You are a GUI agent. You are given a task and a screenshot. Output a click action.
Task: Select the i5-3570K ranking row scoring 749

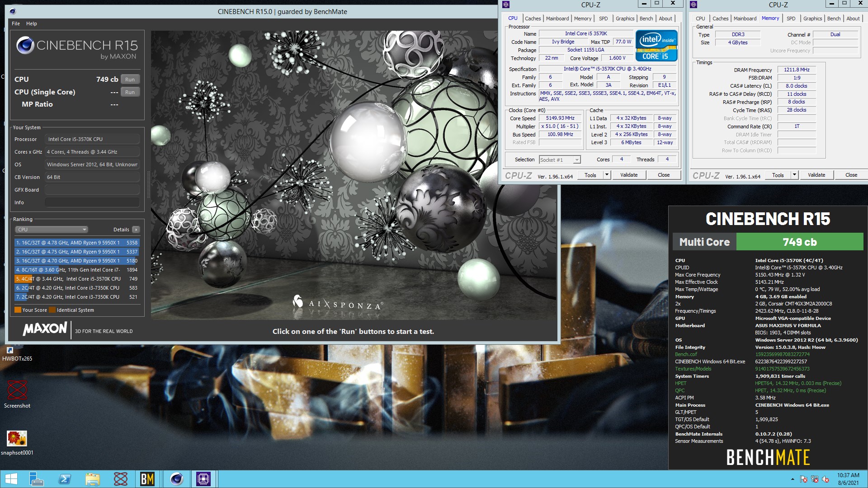point(76,279)
